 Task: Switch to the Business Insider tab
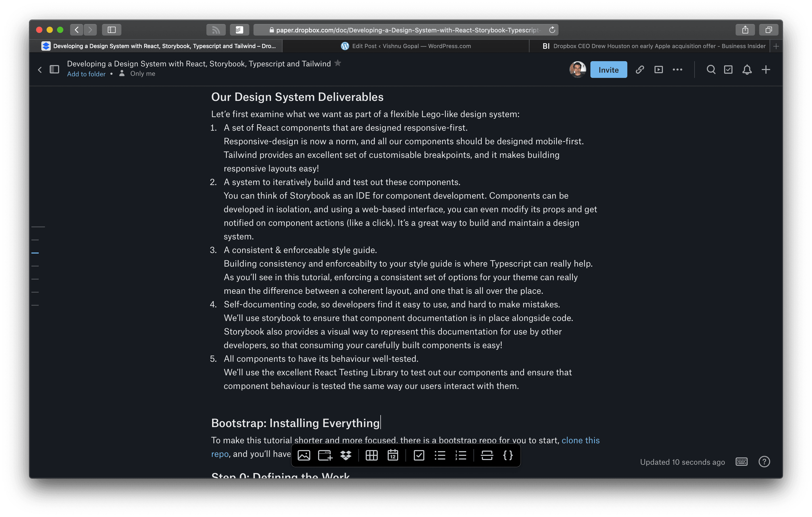click(650, 46)
